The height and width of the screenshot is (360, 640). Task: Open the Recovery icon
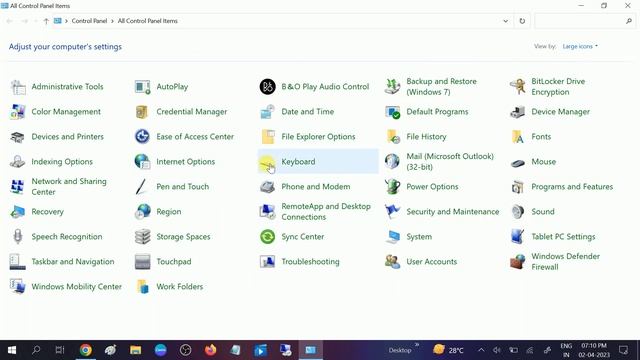tap(18, 212)
